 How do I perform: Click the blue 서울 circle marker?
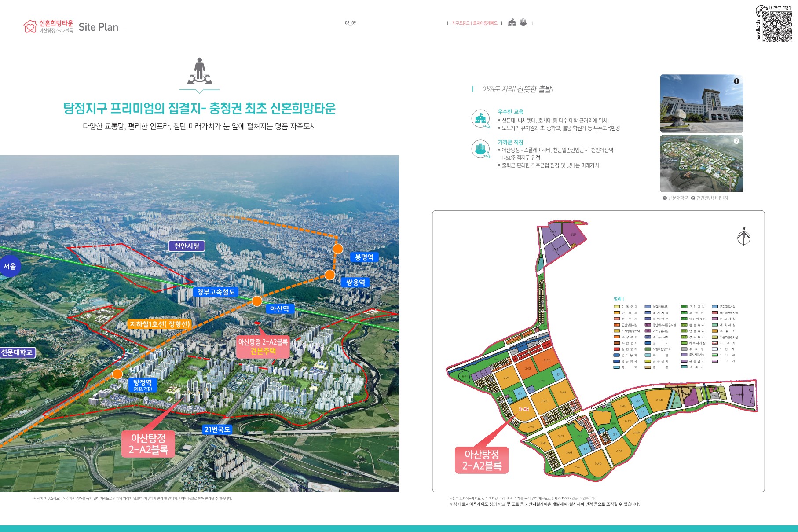[10, 266]
